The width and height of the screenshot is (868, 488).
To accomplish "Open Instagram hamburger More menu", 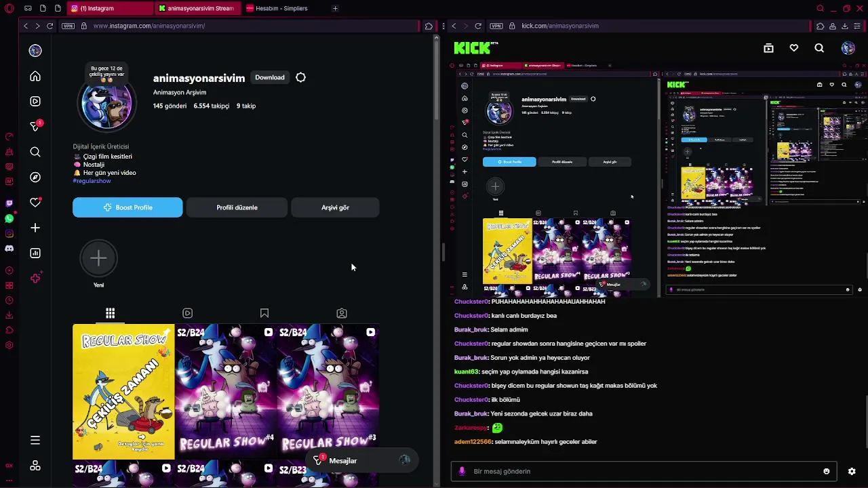I will (x=35, y=441).
